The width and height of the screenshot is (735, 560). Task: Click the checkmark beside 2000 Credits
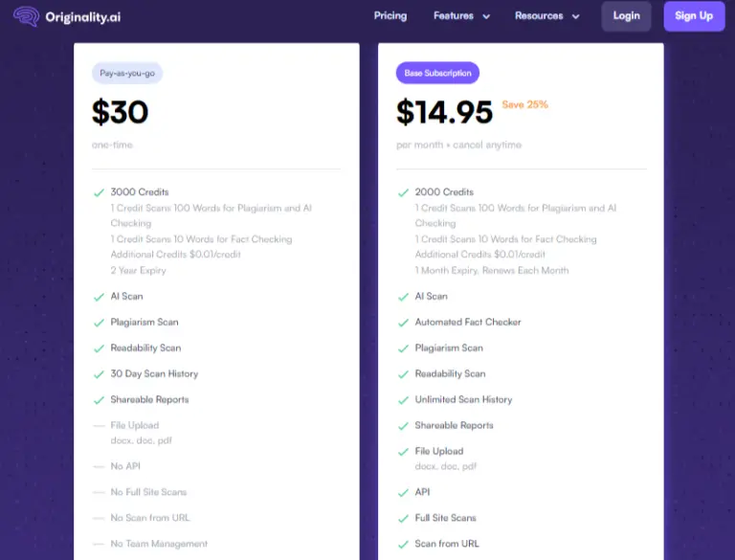(x=403, y=192)
